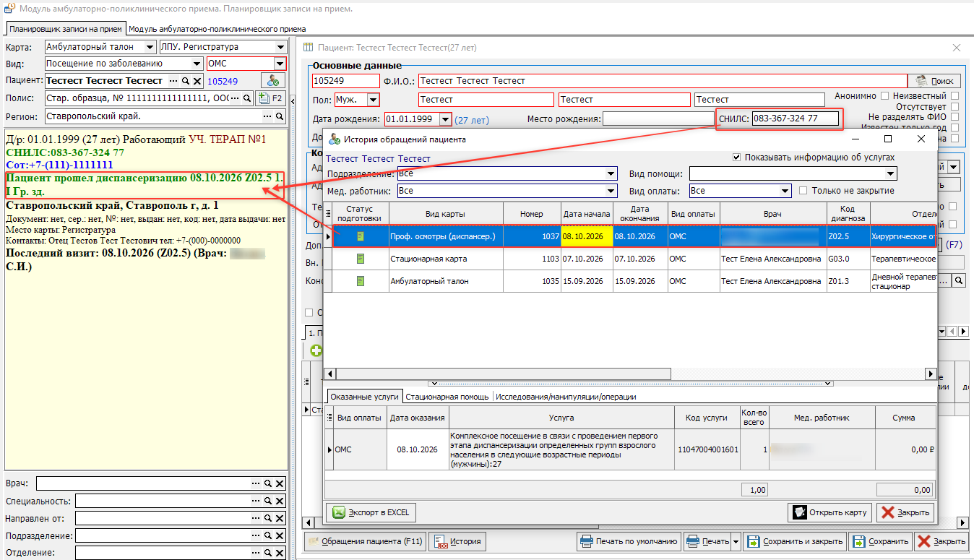Expand the ЛПУ. Регистратура dropdown
974x560 pixels.
280,47
